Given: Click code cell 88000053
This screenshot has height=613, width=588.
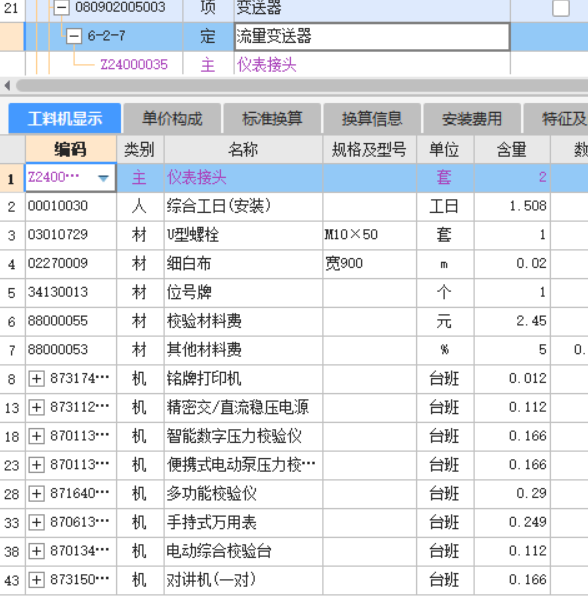Looking at the screenshot, I should click(71, 350).
